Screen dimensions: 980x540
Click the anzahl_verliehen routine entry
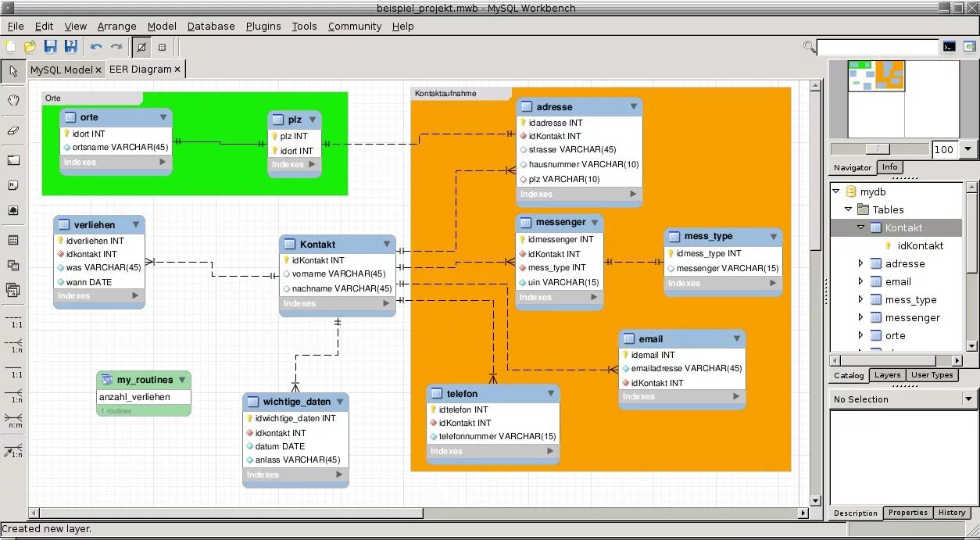click(144, 397)
